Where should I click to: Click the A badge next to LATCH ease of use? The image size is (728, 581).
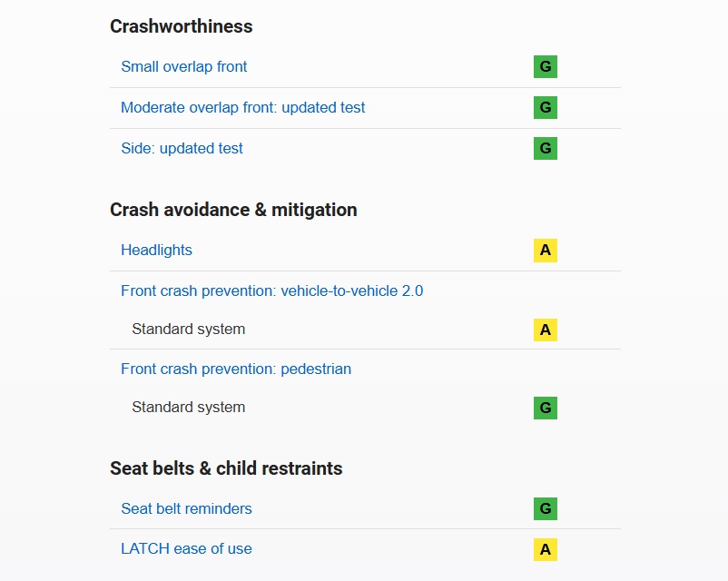545,549
